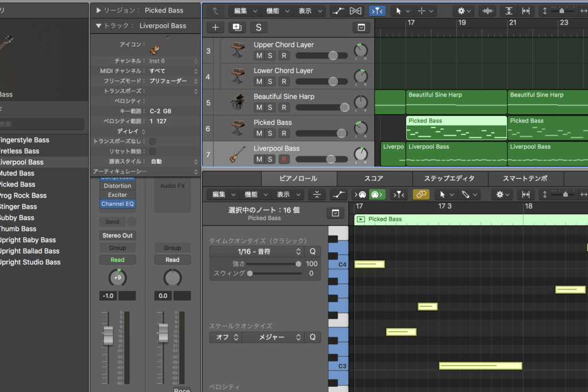The image size is (588, 392).
Task: Toggle the flex bowtie icon in tracks toolbar
Action: 355,11
